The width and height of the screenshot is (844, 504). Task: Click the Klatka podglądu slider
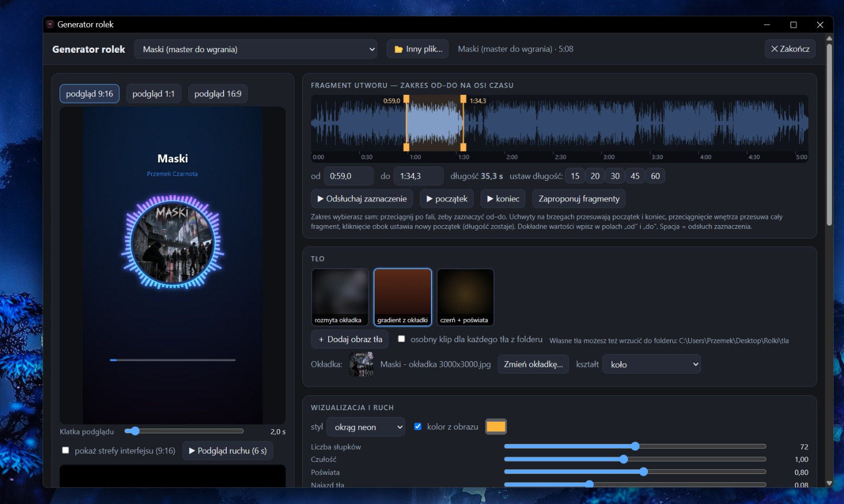(184, 431)
